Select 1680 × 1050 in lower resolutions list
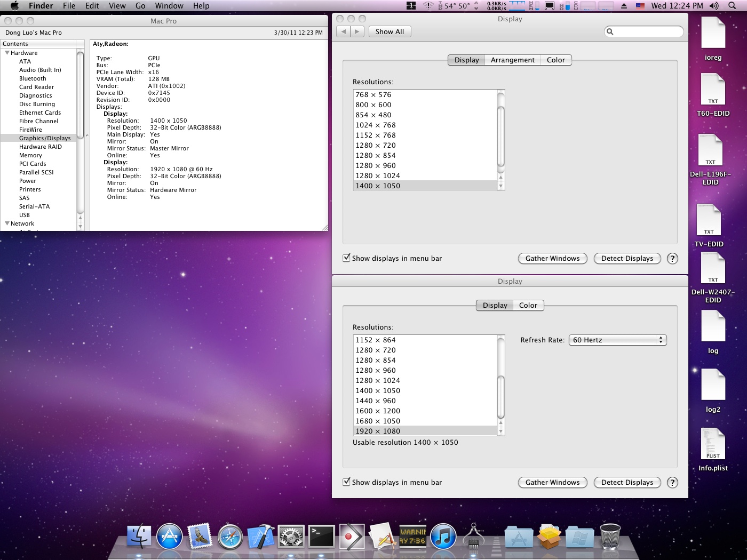747x560 pixels. [425, 421]
